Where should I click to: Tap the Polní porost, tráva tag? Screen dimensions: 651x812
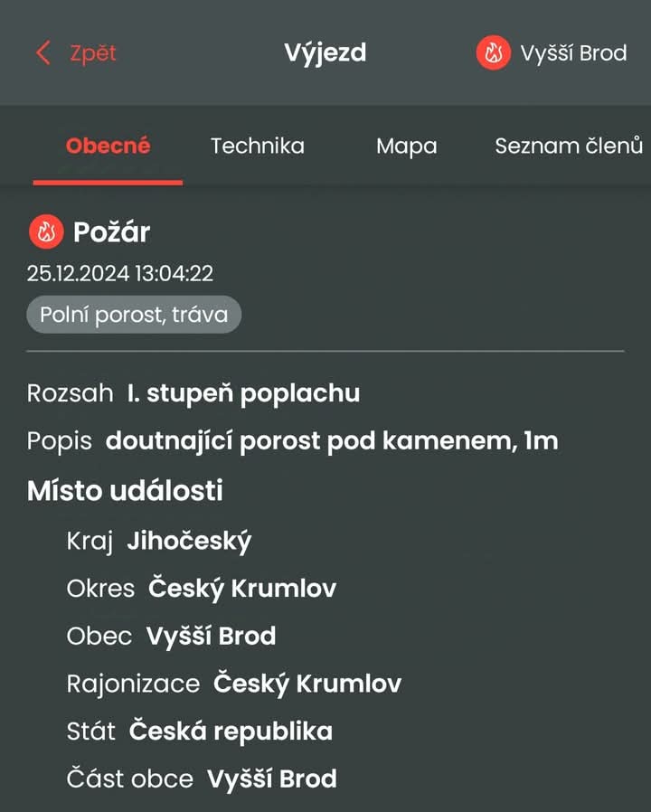tap(134, 315)
